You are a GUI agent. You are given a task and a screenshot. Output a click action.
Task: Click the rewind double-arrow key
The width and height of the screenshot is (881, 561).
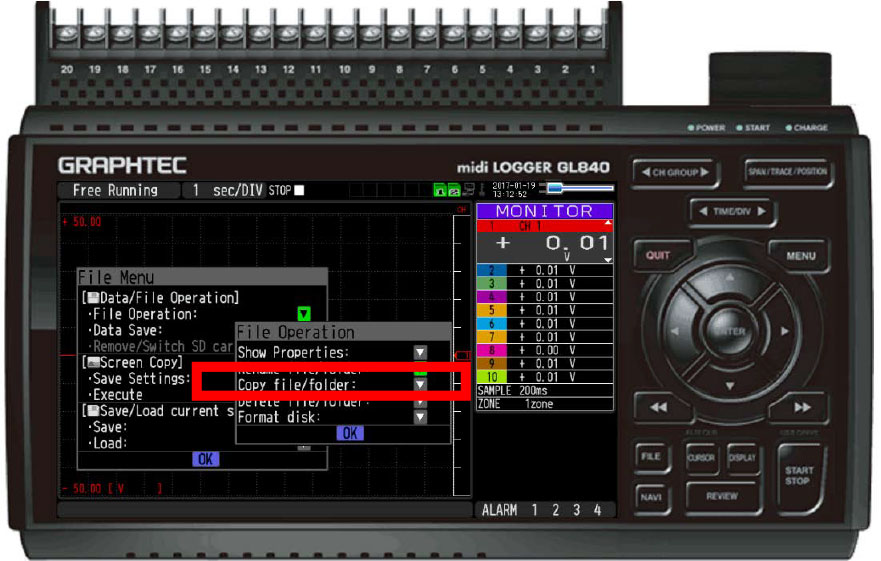click(x=660, y=407)
